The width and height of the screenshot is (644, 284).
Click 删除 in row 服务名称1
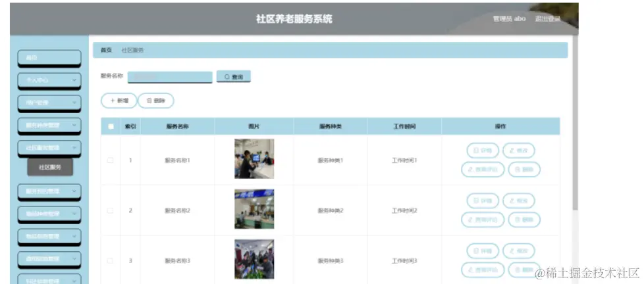click(524, 169)
